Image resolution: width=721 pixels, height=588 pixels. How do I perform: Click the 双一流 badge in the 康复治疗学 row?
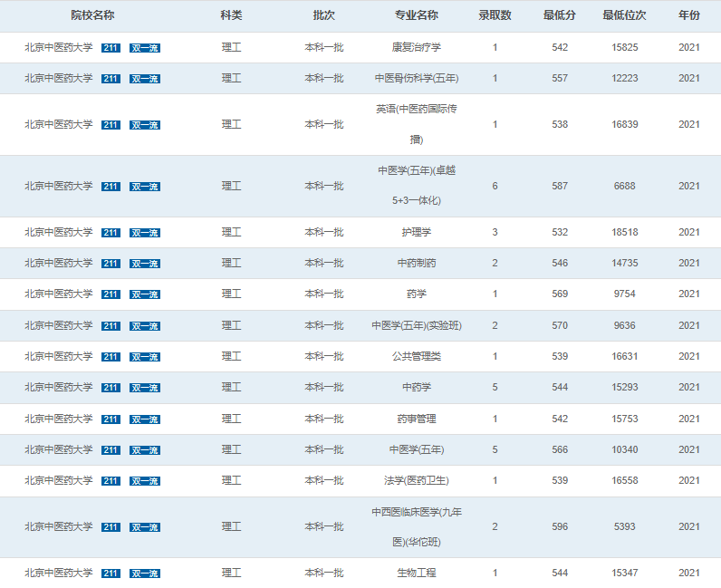pyautogui.click(x=145, y=48)
